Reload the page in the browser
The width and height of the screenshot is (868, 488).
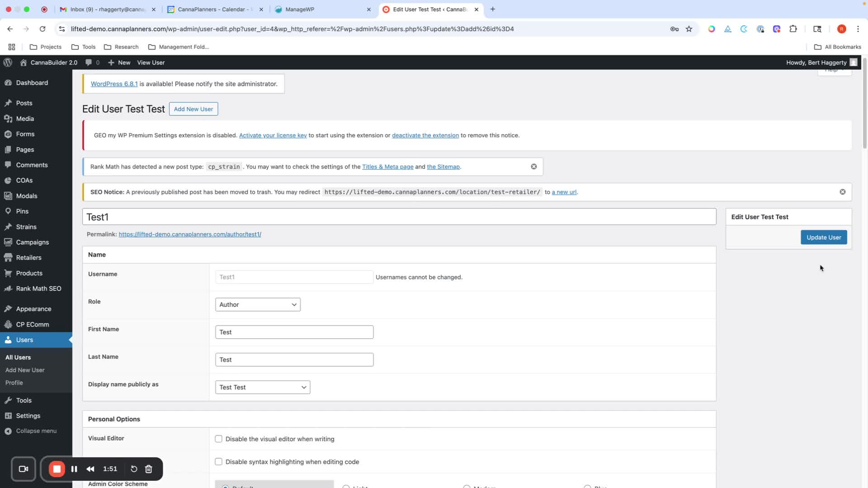pyautogui.click(x=42, y=29)
